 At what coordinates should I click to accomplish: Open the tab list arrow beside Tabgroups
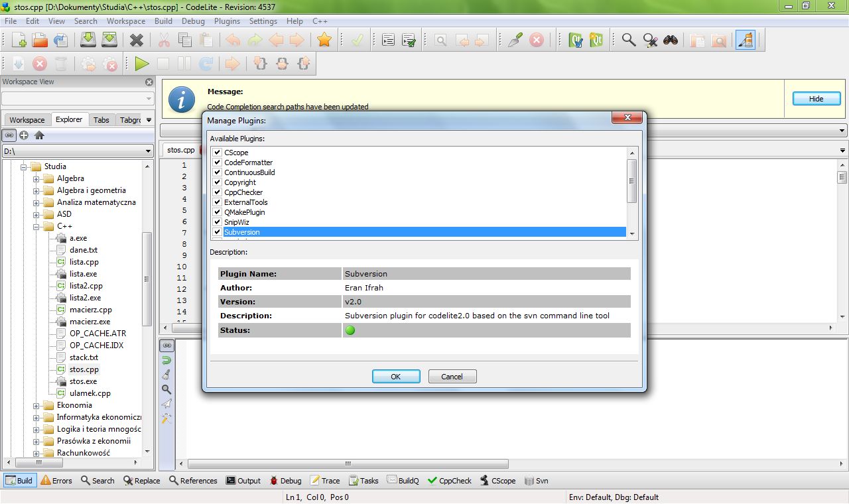click(x=149, y=120)
